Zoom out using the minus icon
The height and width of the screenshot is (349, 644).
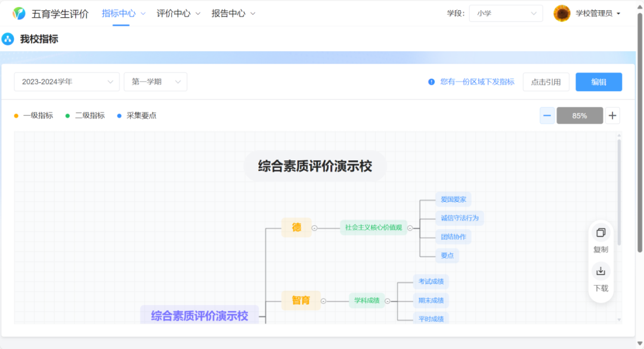coord(547,115)
